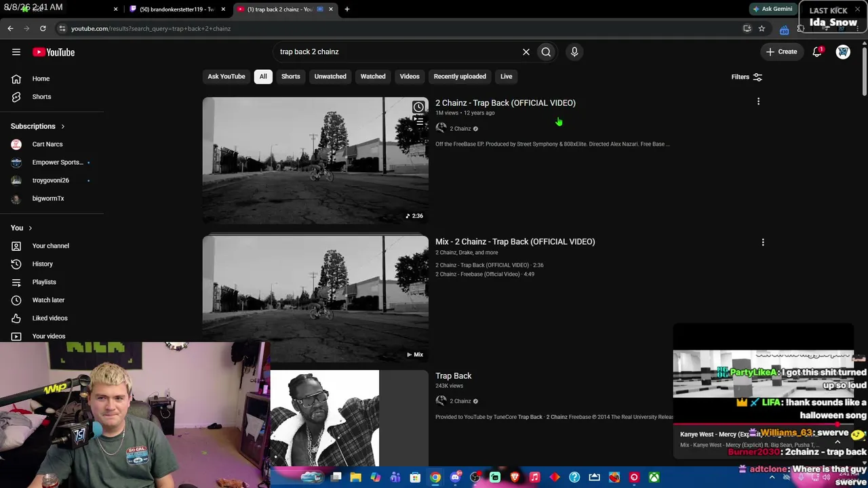The image size is (868, 488).
Task: Click the Watch later clock on first thumbnail
Action: (418, 107)
